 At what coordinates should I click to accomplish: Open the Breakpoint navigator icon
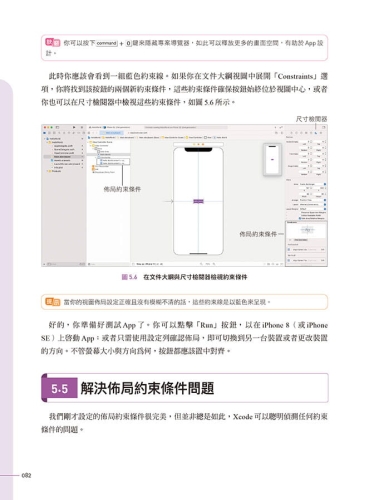pos(78,133)
